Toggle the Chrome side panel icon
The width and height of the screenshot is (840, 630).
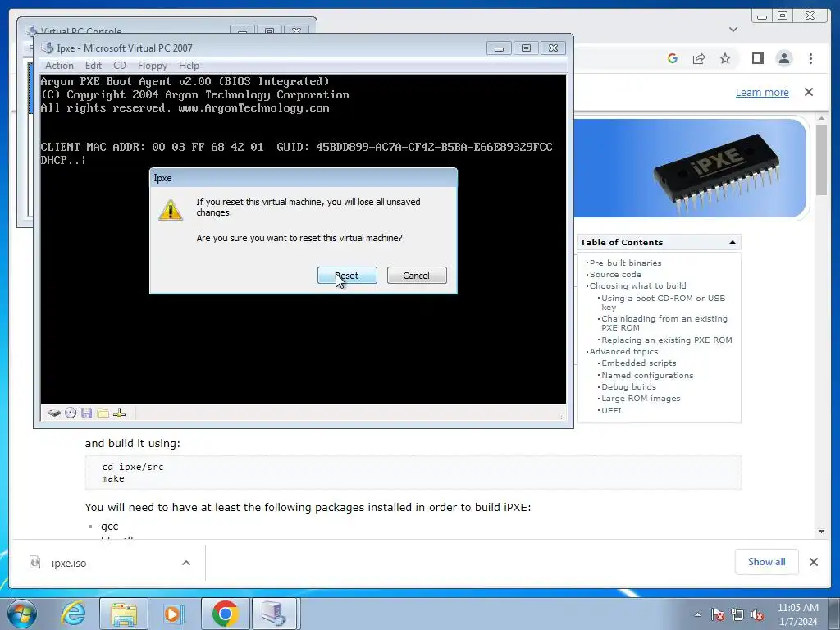(757, 58)
